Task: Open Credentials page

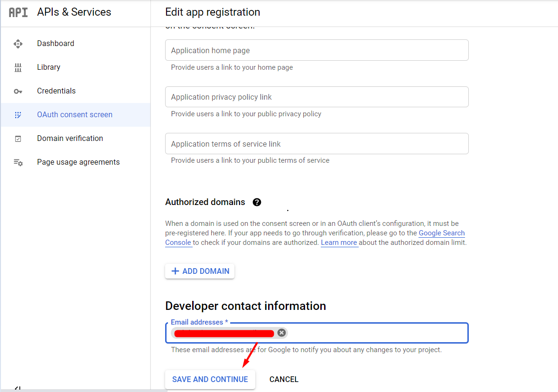Action: pos(75,91)
